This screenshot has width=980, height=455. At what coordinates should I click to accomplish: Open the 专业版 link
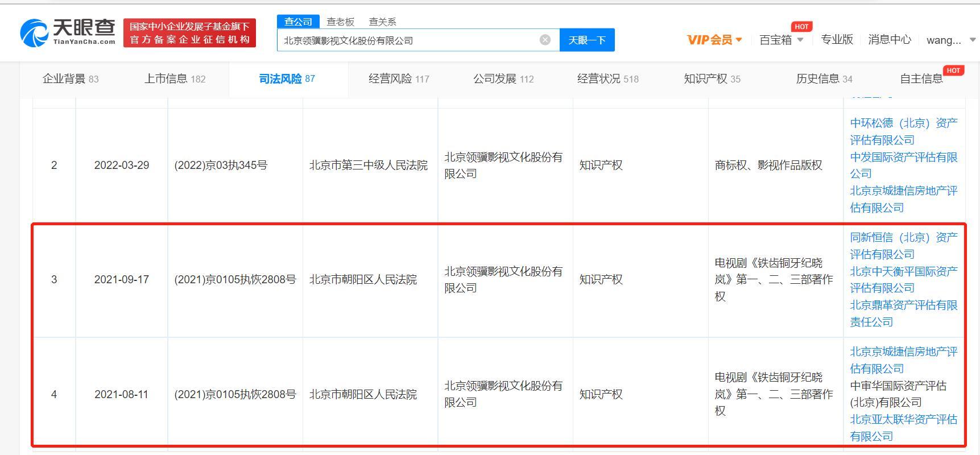pos(837,39)
